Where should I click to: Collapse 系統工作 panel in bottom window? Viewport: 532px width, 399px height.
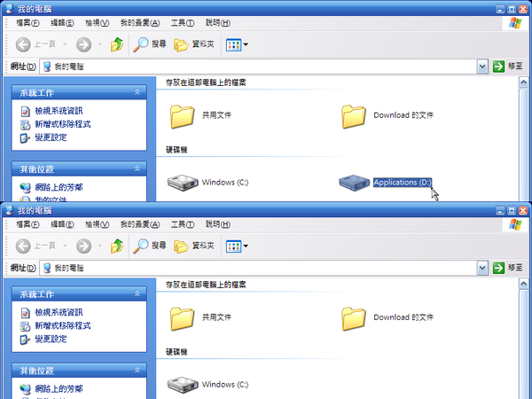[x=137, y=293]
